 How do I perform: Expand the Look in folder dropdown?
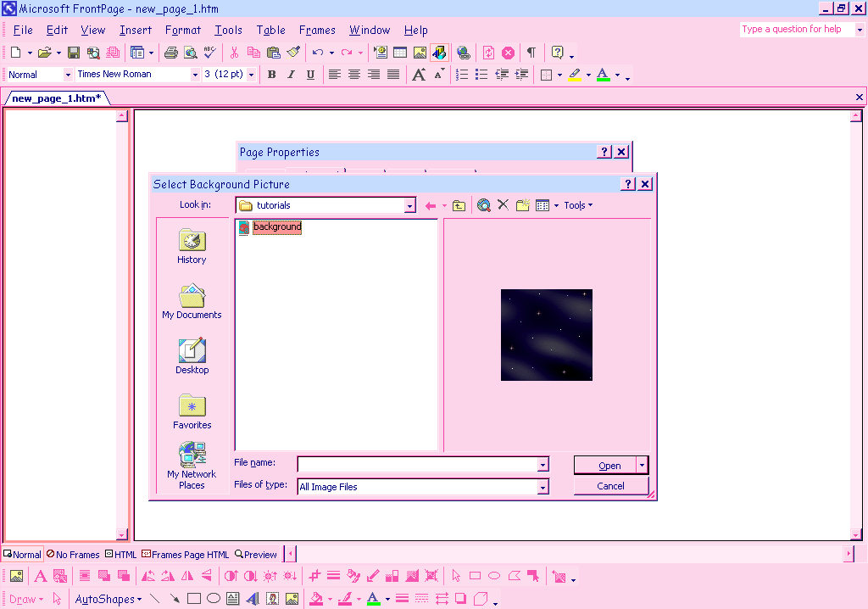pyautogui.click(x=409, y=206)
